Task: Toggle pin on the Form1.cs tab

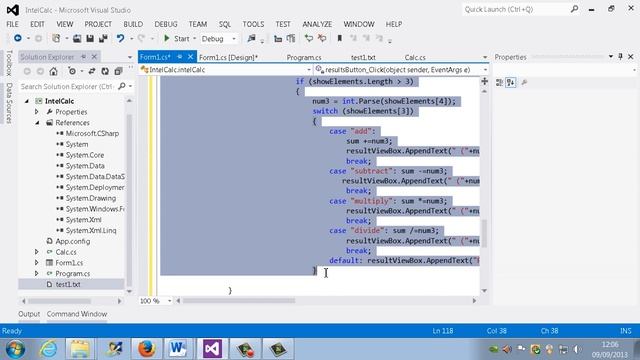Action: [x=180, y=57]
